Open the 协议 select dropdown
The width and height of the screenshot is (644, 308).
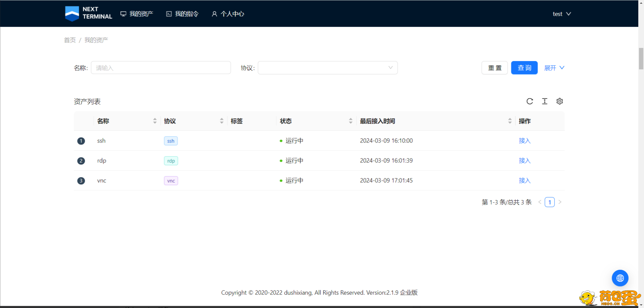coord(328,68)
